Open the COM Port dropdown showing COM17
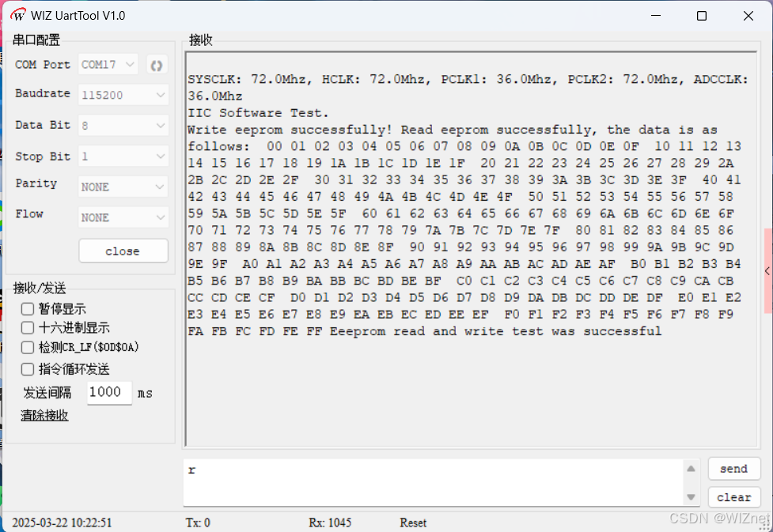The height and width of the screenshot is (532, 773). tap(108, 65)
